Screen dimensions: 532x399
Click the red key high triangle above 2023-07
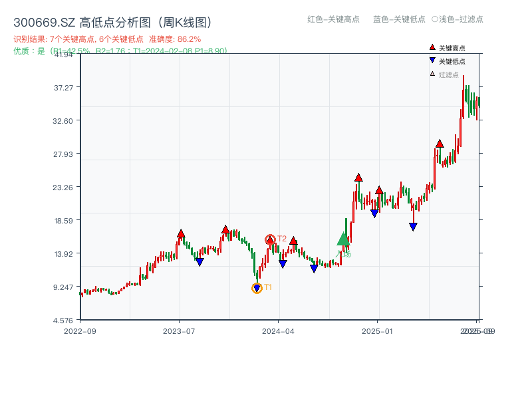[x=181, y=233]
